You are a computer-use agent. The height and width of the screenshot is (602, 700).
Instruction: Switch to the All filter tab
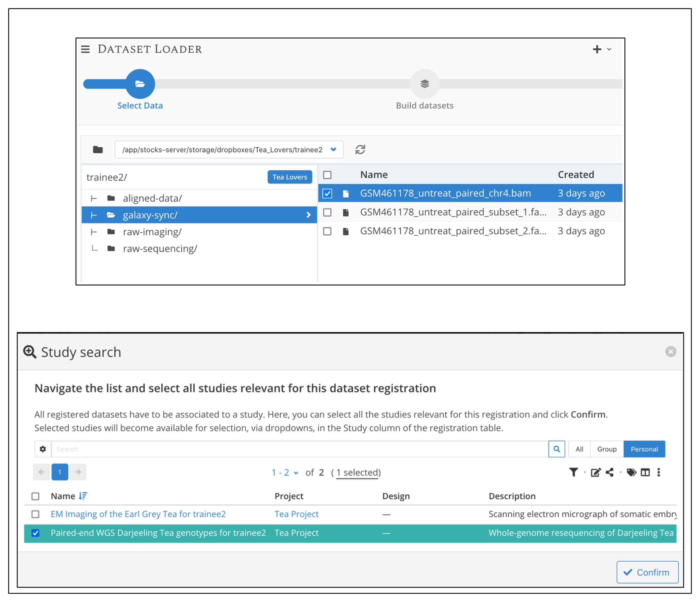[579, 449]
